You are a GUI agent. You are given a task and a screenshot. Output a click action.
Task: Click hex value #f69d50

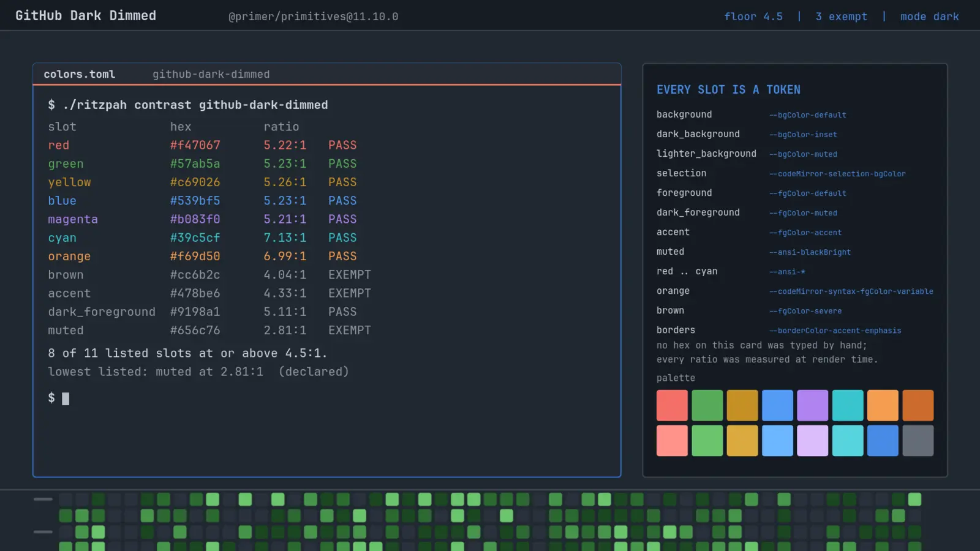(x=195, y=256)
